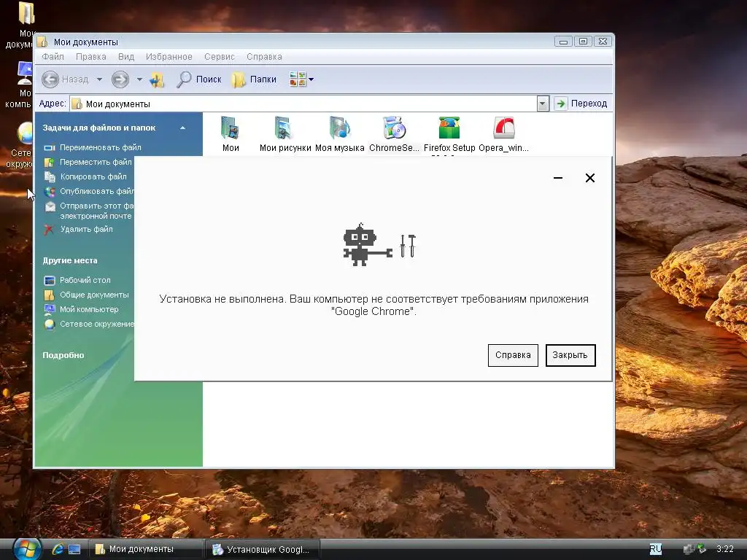This screenshot has height=560, width=747.
Task: Click the robot error illustration
Action: pos(379,244)
